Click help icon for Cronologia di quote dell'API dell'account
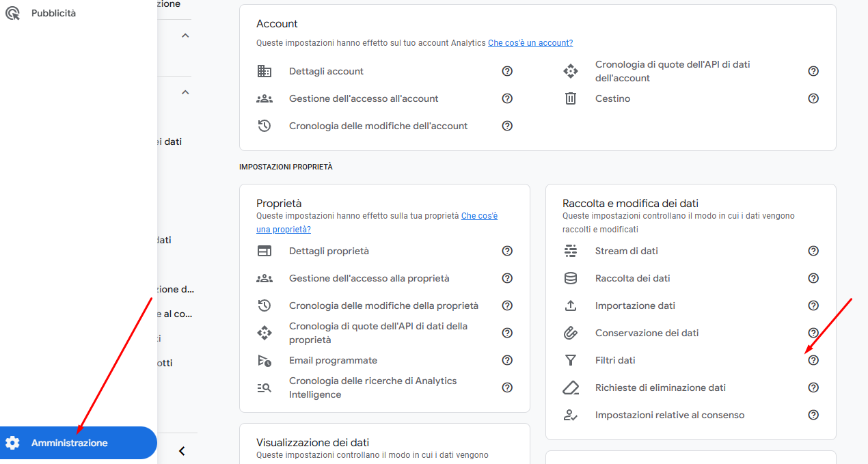This screenshot has height=464, width=868. pyautogui.click(x=813, y=71)
